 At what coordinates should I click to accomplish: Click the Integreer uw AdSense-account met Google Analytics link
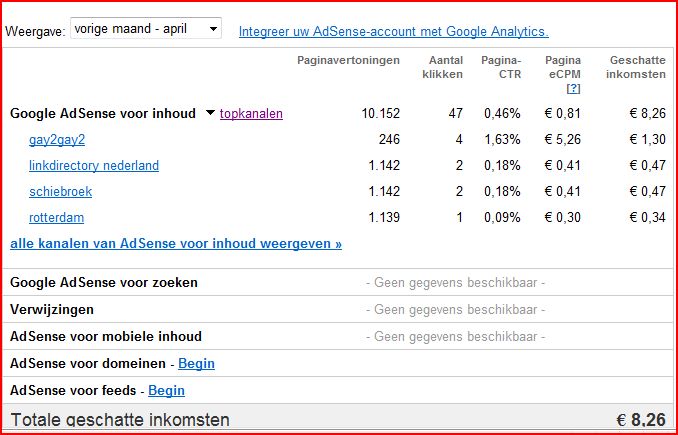(393, 32)
